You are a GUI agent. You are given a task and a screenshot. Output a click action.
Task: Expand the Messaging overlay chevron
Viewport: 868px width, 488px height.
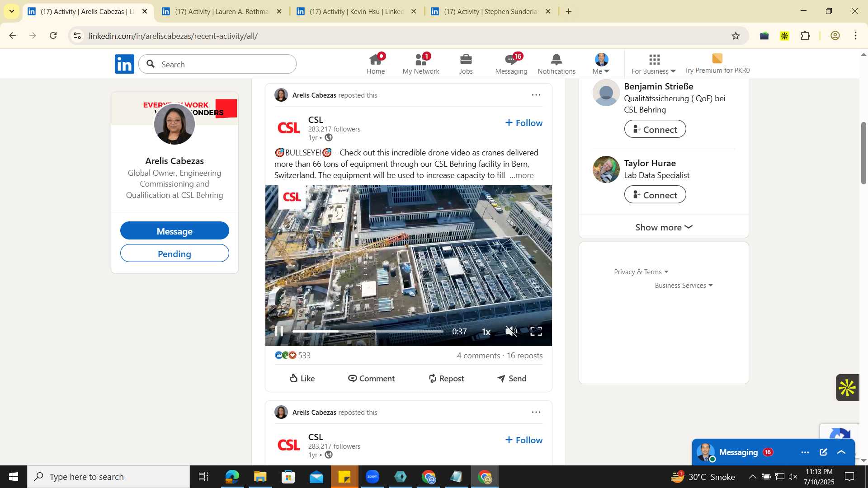point(841,452)
